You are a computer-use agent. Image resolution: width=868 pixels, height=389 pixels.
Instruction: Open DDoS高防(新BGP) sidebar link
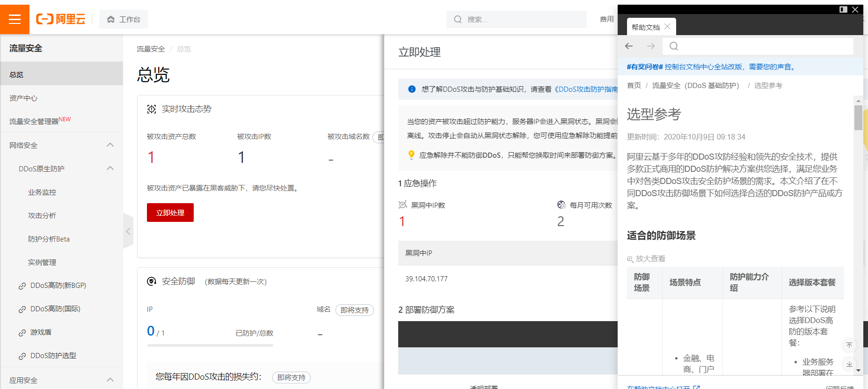coord(58,286)
